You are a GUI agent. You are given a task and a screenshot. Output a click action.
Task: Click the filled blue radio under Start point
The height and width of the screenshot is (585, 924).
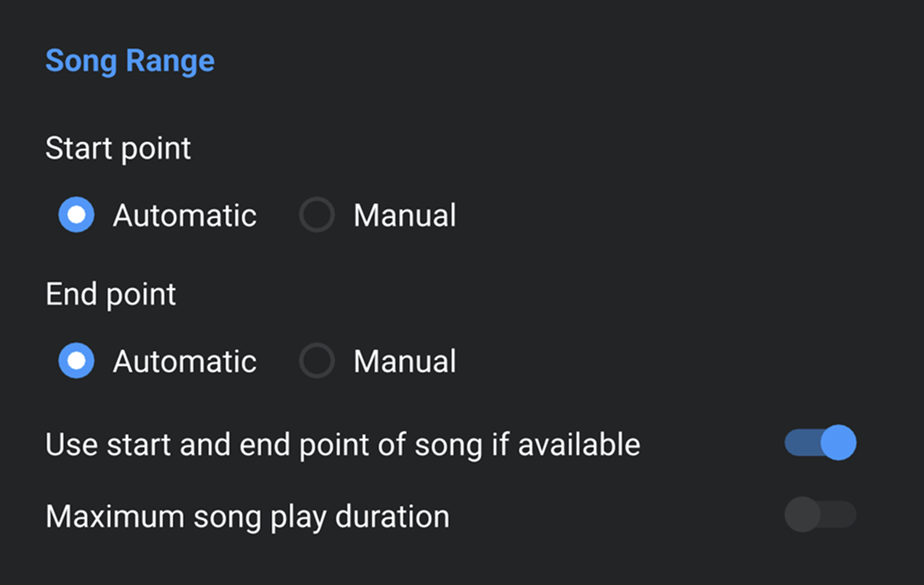tap(76, 215)
